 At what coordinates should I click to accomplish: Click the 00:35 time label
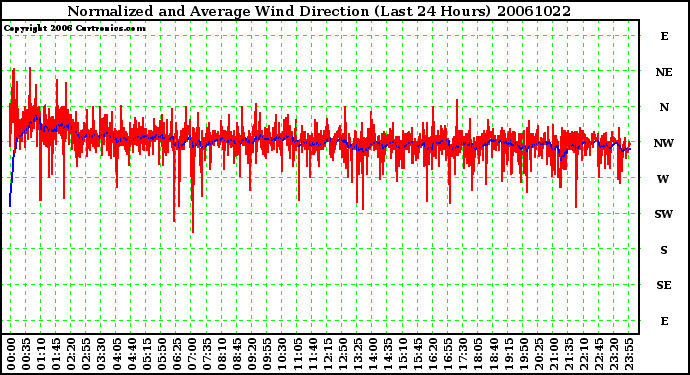point(26,354)
